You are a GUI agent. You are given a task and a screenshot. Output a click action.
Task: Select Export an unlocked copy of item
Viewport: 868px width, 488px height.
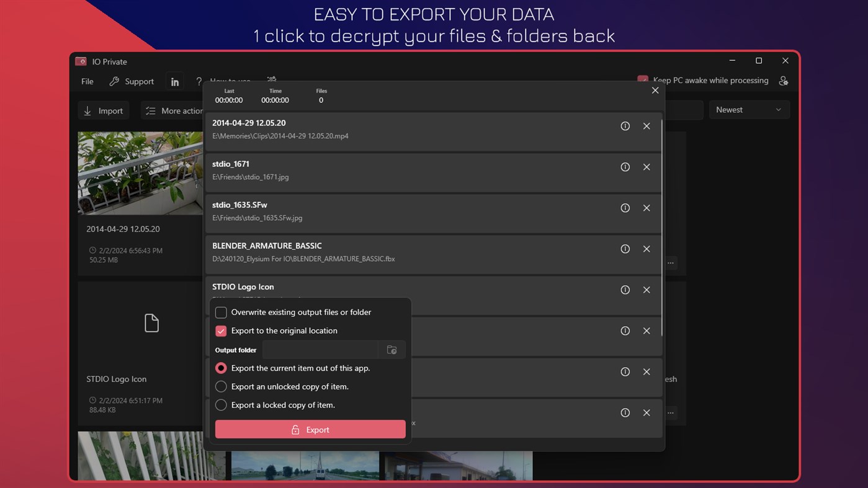221,386
